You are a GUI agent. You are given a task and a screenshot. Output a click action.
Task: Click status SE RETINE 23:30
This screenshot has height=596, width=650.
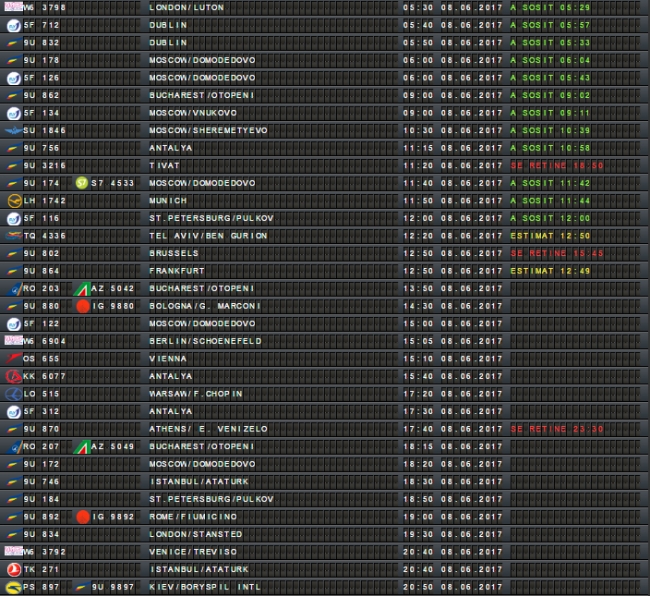[x=557, y=429]
